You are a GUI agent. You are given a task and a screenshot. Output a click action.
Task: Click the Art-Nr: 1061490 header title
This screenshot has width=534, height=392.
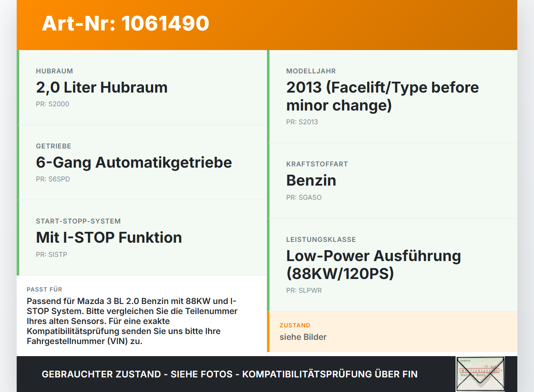coord(126,23)
